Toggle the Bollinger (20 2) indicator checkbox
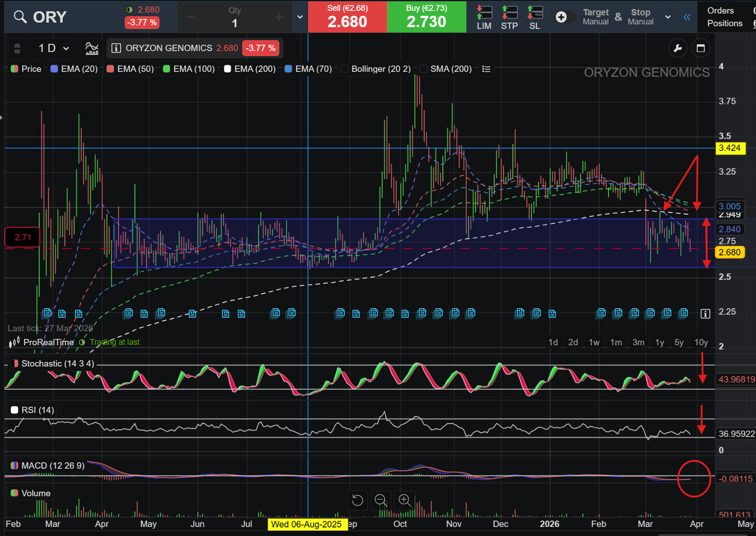 (x=345, y=69)
